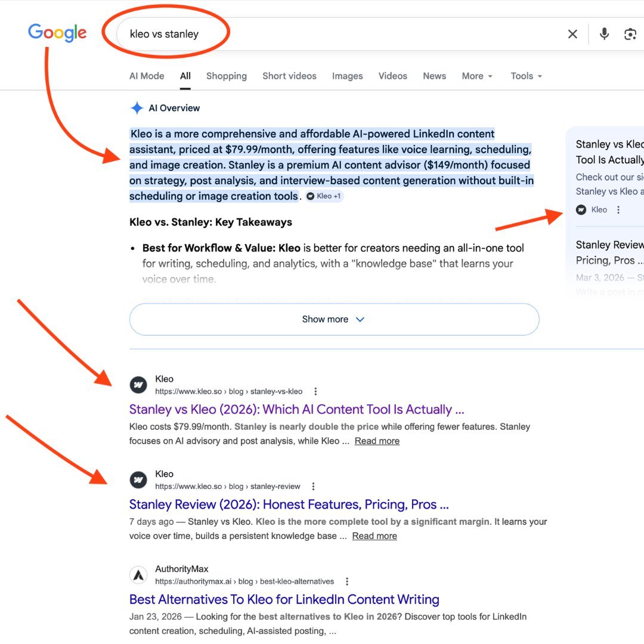This screenshot has width=644, height=644.
Task: Open the Tools dropdown
Action: (x=526, y=76)
